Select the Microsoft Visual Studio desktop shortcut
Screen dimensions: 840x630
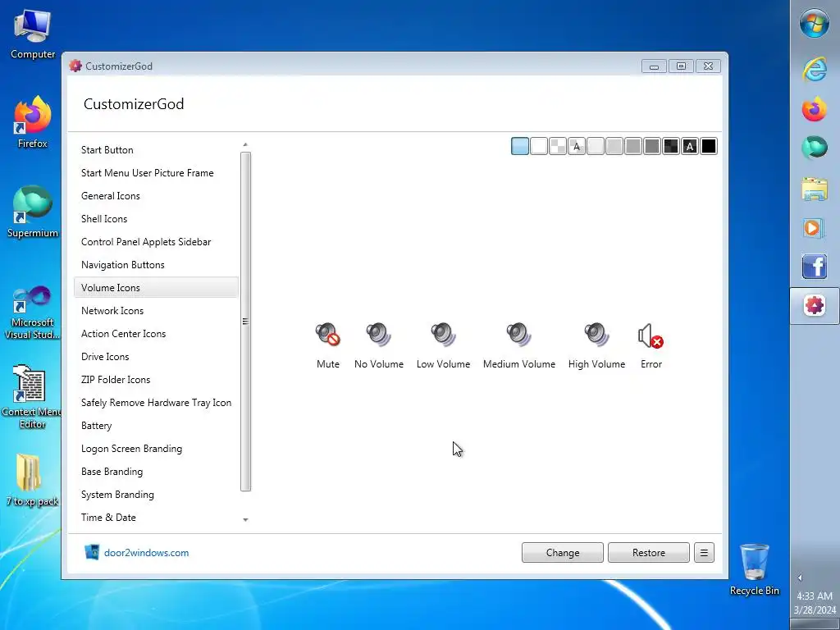[x=33, y=313]
